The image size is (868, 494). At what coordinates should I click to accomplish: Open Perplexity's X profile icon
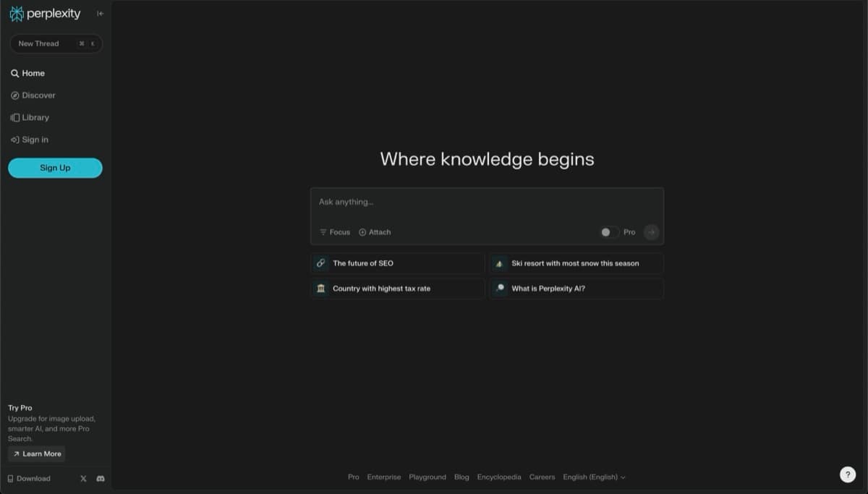[83, 478]
